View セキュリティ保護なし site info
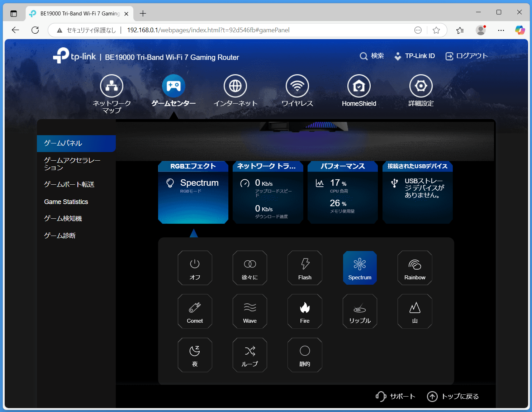This screenshot has height=412, width=532. point(86,30)
